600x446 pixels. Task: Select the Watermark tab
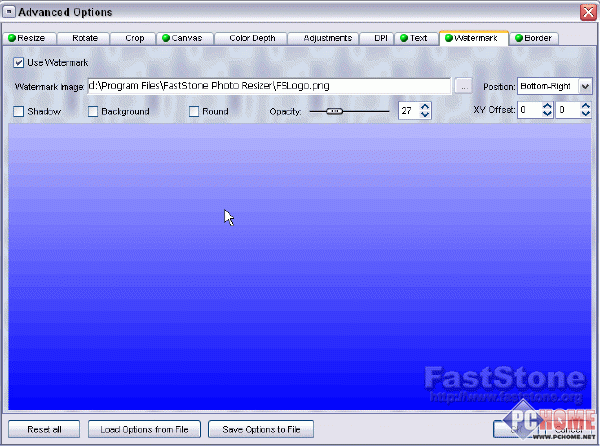coord(474,38)
